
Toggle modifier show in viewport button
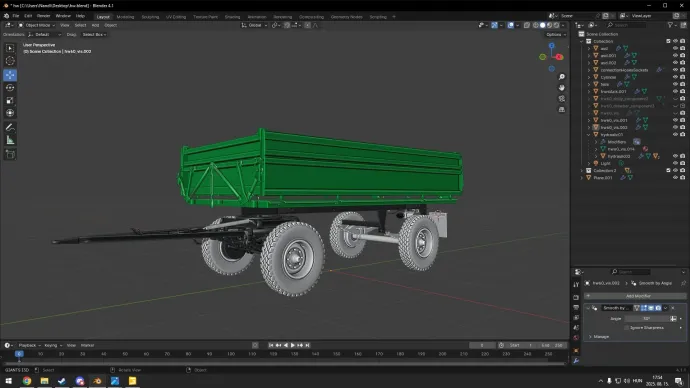pos(651,308)
